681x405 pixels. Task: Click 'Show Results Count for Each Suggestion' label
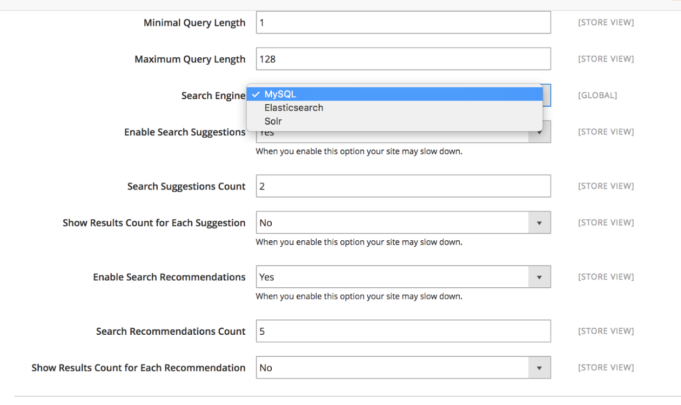(154, 223)
